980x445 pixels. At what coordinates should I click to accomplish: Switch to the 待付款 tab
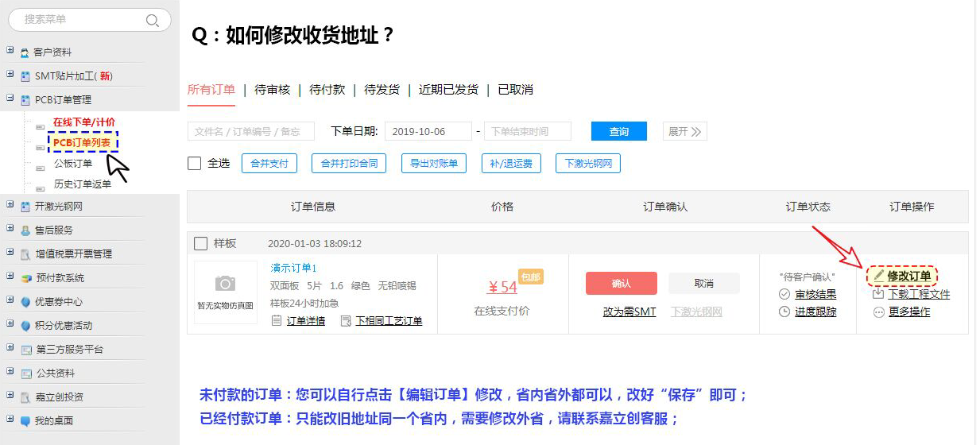[327, 90]
